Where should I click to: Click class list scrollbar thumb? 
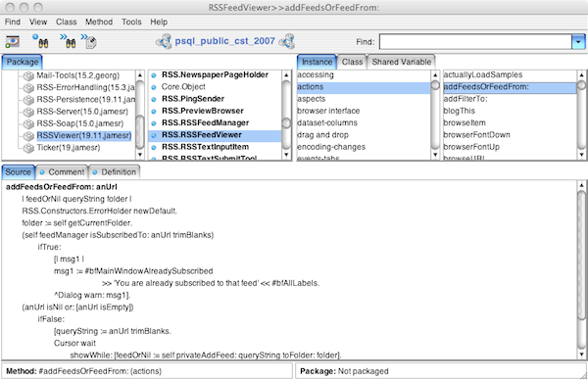point(286,123)
